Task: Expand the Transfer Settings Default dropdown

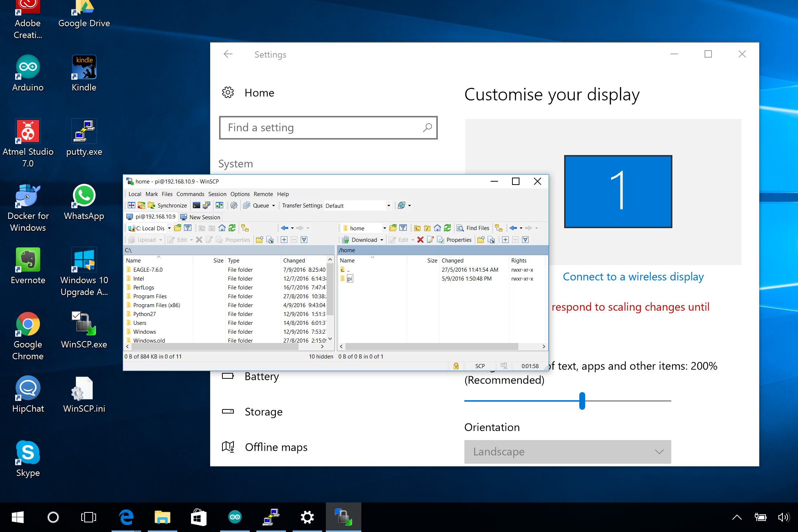Action: click(x=389, y=206)
